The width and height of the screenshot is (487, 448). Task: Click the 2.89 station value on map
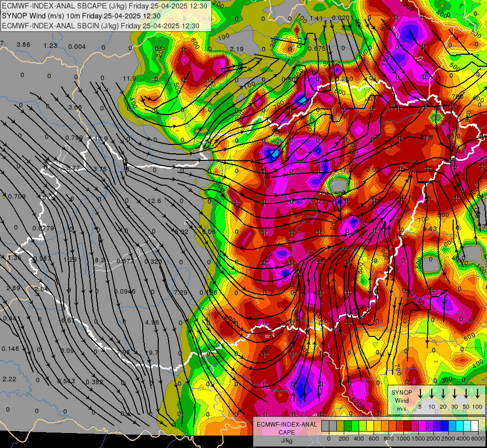tap(13, 288)
